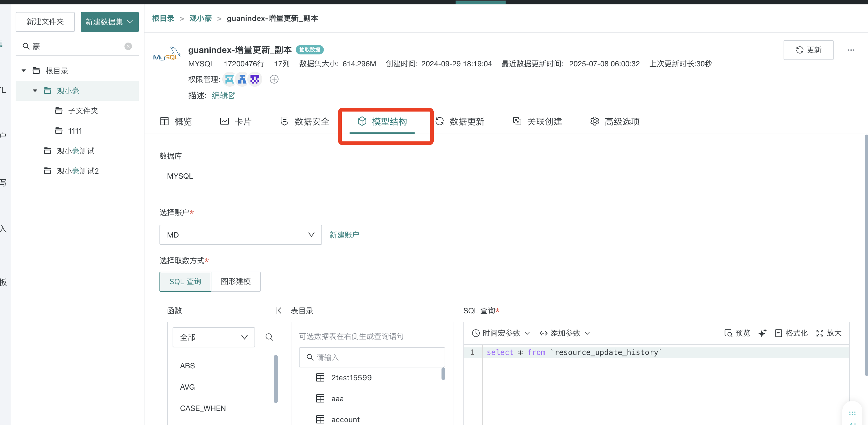Open the 全部 function category dropdown
Screen dimensions: 868x425
point(214,337)
